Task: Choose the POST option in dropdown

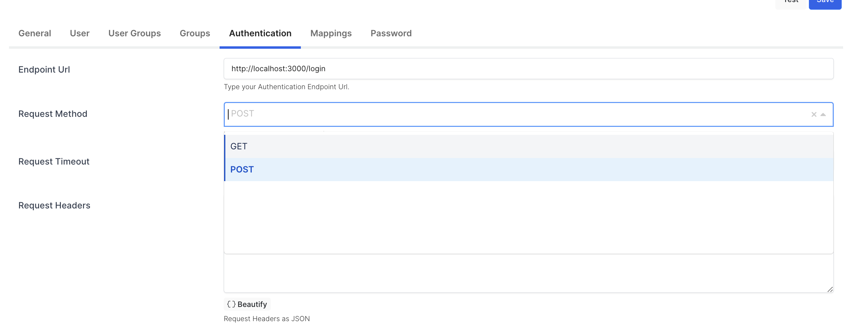Action: click(x=242, y=169)
